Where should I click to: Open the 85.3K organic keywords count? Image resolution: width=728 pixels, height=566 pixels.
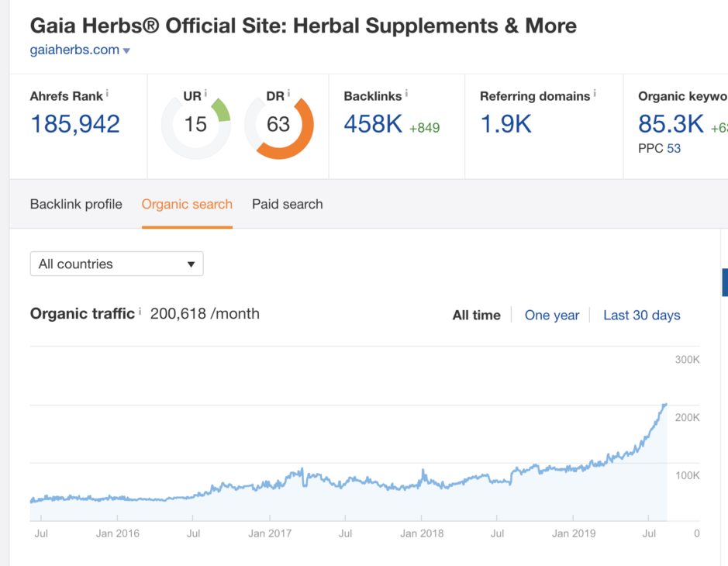[x=671, y=124]
